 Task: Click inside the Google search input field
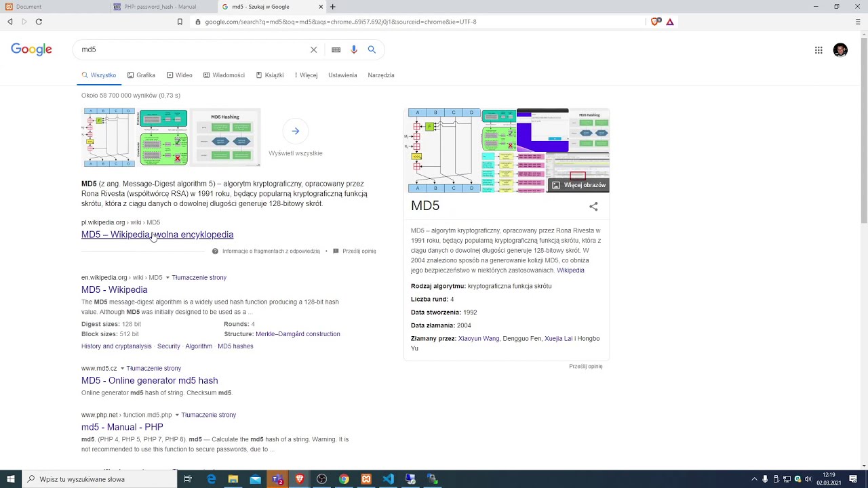[x=193, y=49]
